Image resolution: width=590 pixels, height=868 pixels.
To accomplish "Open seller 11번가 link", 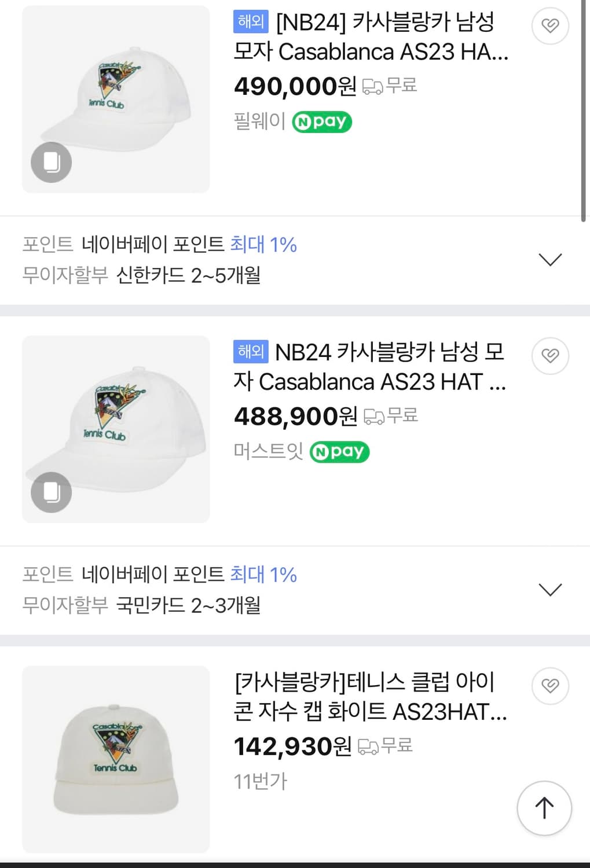I will (260, 782).
